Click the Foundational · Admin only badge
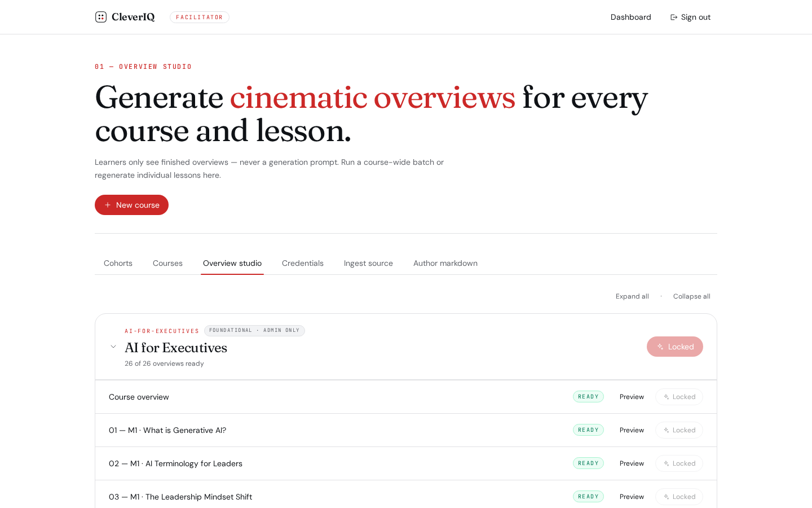The image size is (812, 508). coord(254,331)
